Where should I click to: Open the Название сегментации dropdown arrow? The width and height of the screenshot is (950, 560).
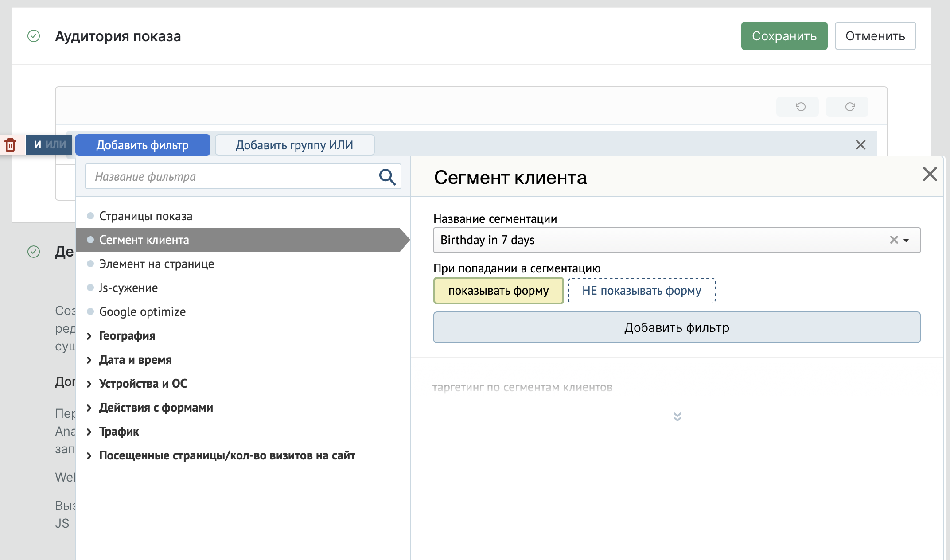[x=907, y=240]
